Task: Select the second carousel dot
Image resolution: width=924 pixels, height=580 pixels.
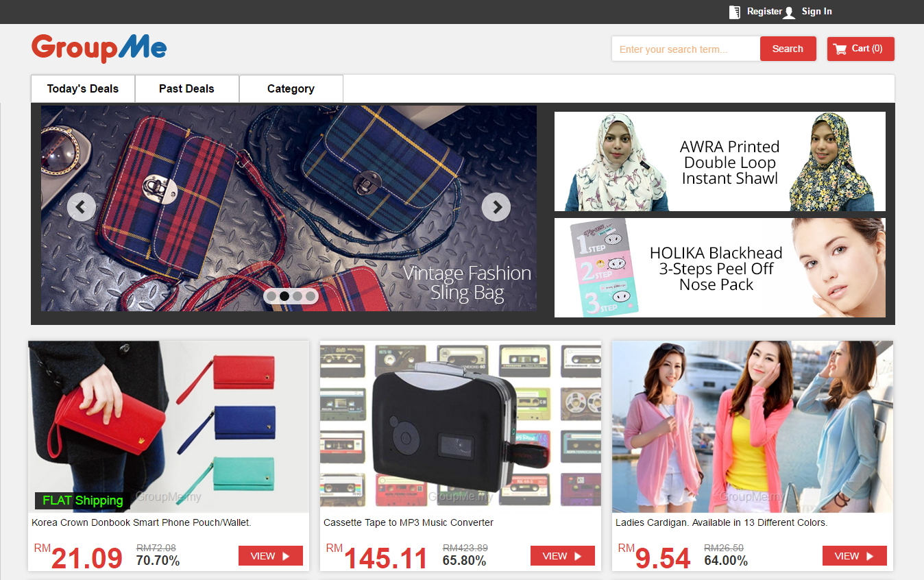Action: click(284, 296)
